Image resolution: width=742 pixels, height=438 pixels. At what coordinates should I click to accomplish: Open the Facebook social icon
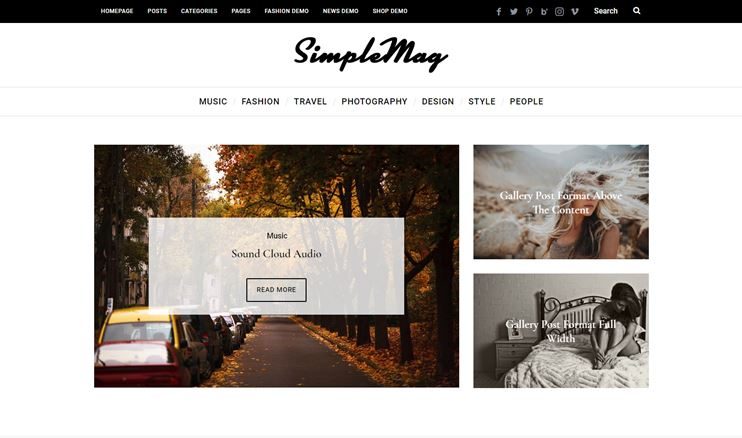[499, 11]
